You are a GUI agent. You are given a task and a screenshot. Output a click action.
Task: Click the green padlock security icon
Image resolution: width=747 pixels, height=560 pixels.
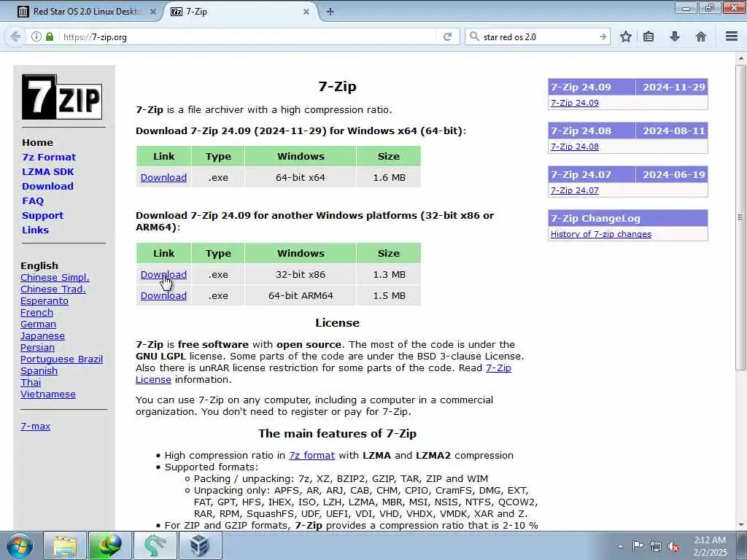click(x=50, y=36)
